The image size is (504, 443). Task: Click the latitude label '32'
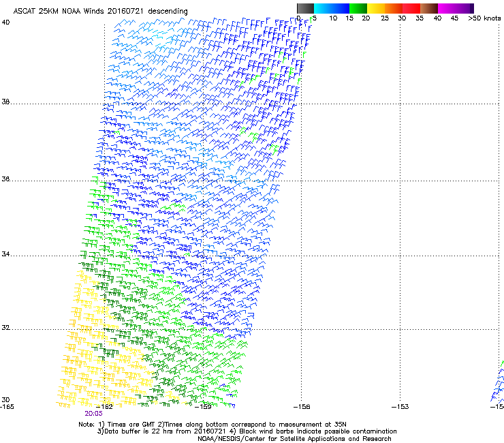pos(5,328)
